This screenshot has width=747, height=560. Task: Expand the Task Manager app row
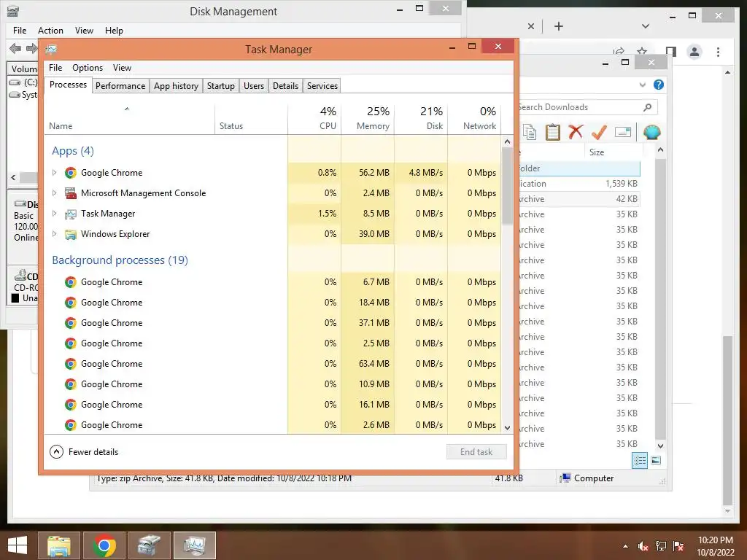(54, 214)
